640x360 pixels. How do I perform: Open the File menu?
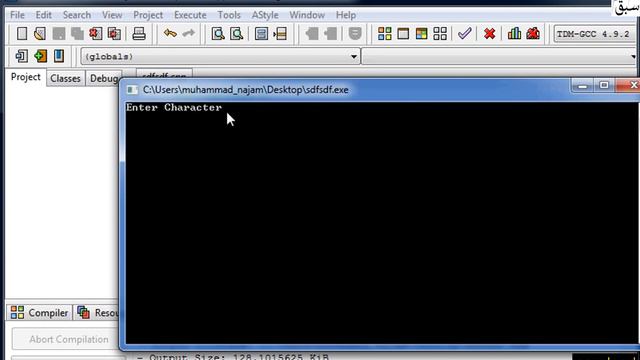pyautogui.click(x=18, y=15)
